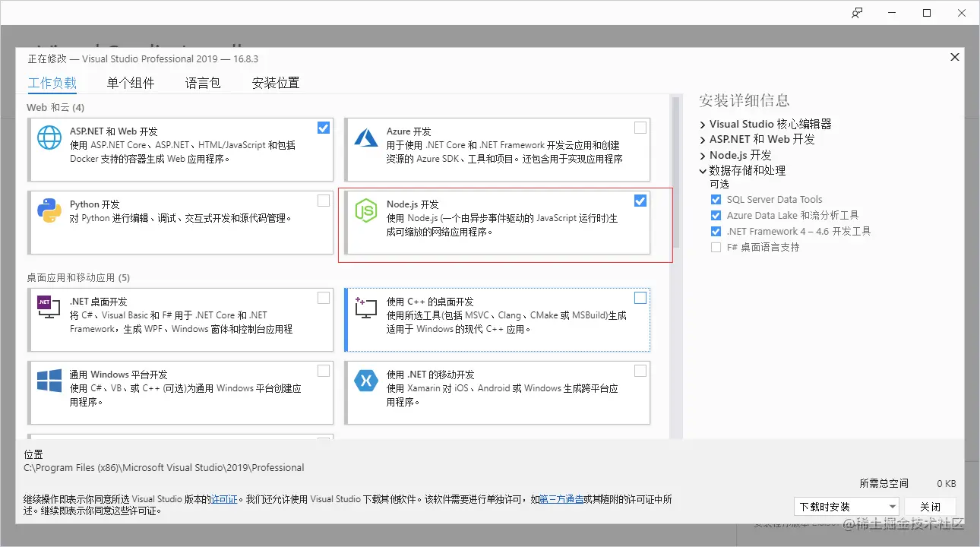Viewport: 980px width, 547px height.
Task: Click the 0 KB required space value
Action: click(x=946, y=483)
